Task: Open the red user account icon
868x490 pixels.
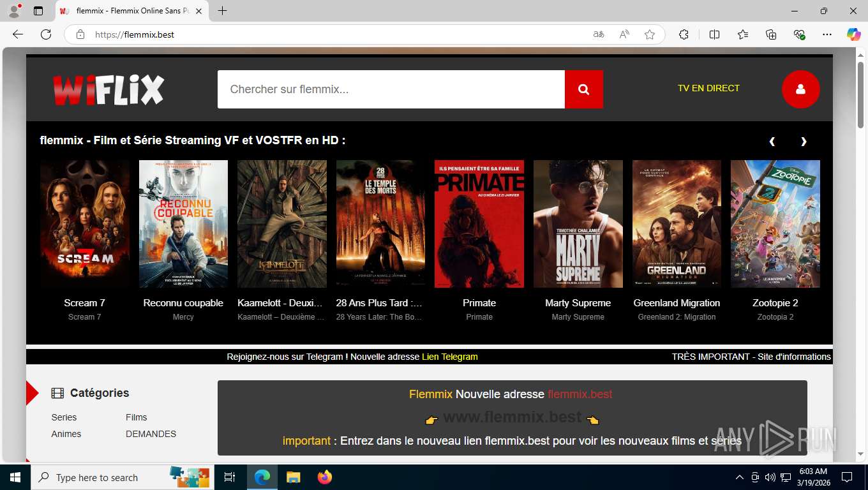Action: [800, 89]
